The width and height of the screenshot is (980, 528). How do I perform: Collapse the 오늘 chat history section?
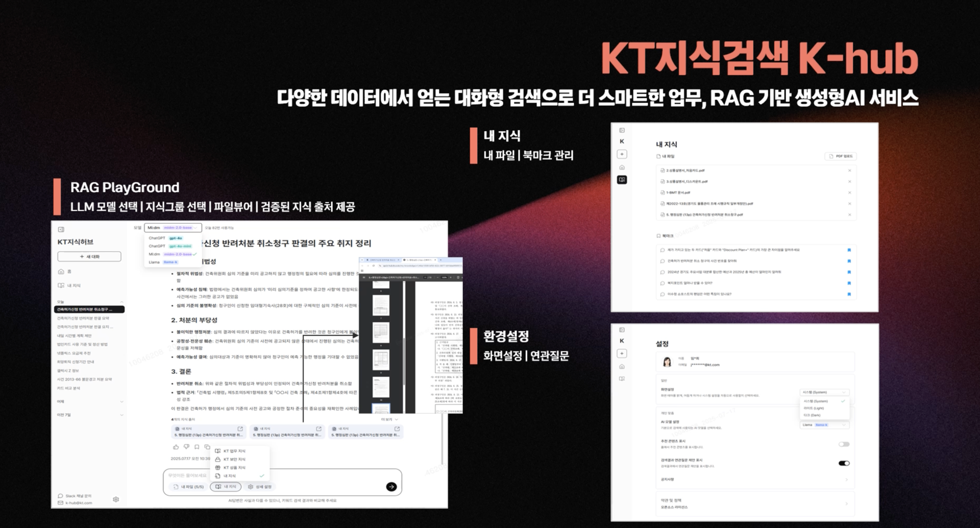[x=121, y=302]
